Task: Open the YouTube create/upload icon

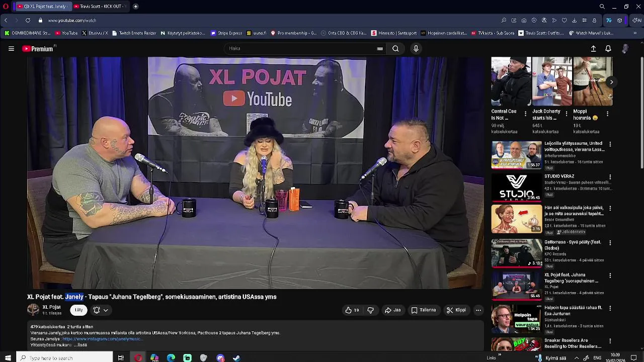Action: [593, 49]
